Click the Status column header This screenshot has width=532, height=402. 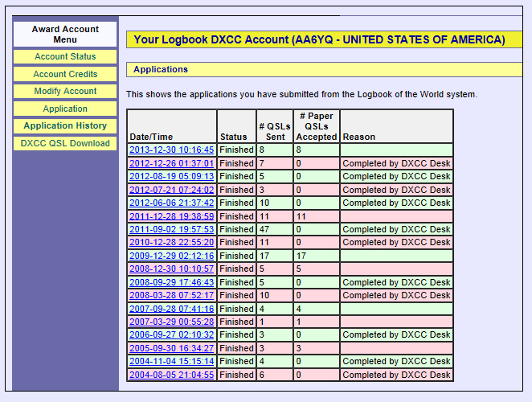237,126
